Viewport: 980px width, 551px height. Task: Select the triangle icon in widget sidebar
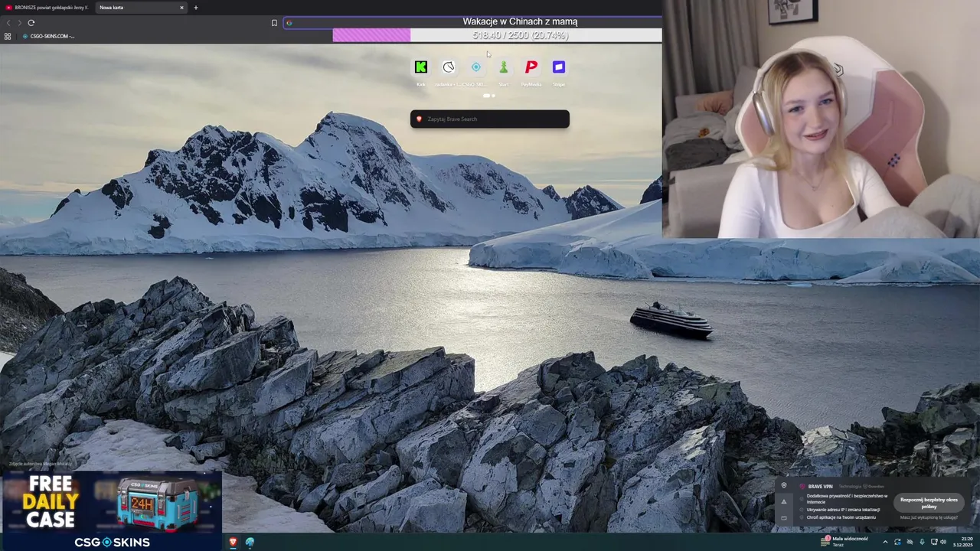pos(783,502)
